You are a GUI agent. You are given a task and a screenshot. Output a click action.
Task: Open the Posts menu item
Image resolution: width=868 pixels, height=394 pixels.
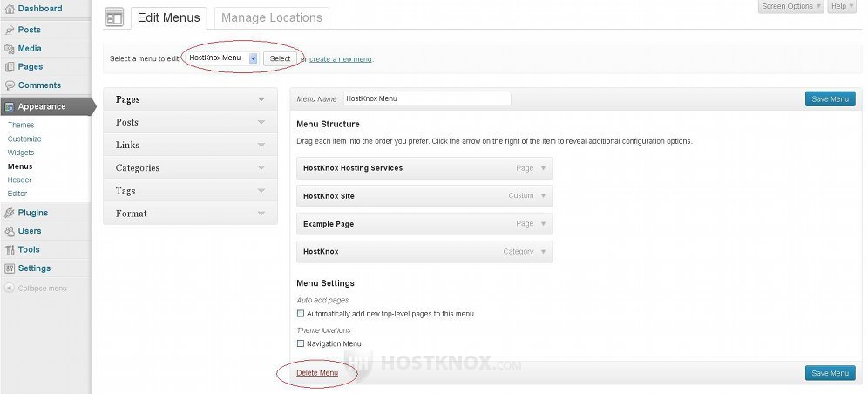click(x=30, y=30)
